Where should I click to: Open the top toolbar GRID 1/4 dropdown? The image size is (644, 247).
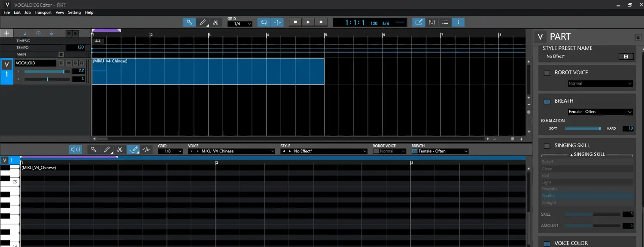point(240,24)
